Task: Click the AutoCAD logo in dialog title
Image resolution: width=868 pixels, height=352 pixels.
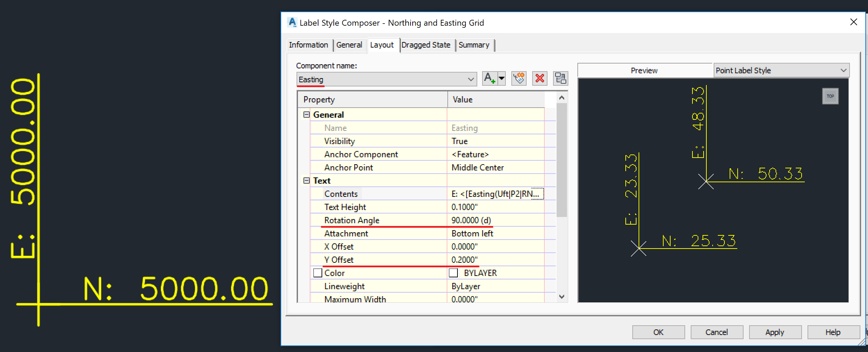Action: point(292,23)
